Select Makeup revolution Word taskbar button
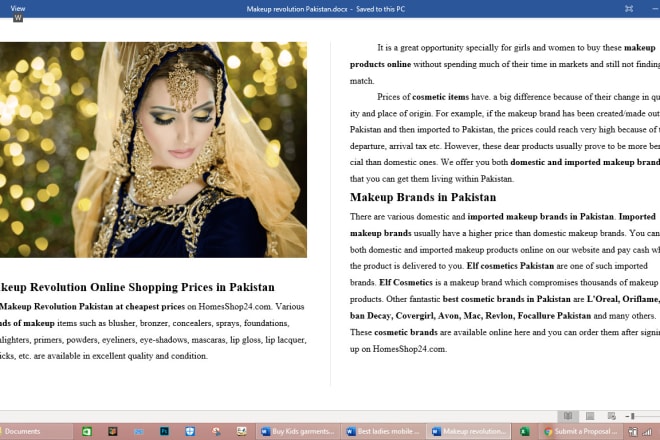The width and height of the screenshot is (660, 440). [469, 432]
